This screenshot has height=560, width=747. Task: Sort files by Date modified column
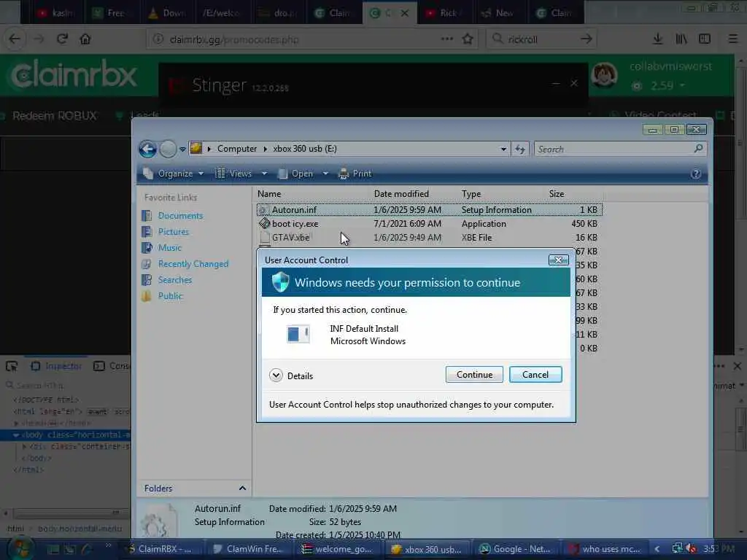point(401,194)
